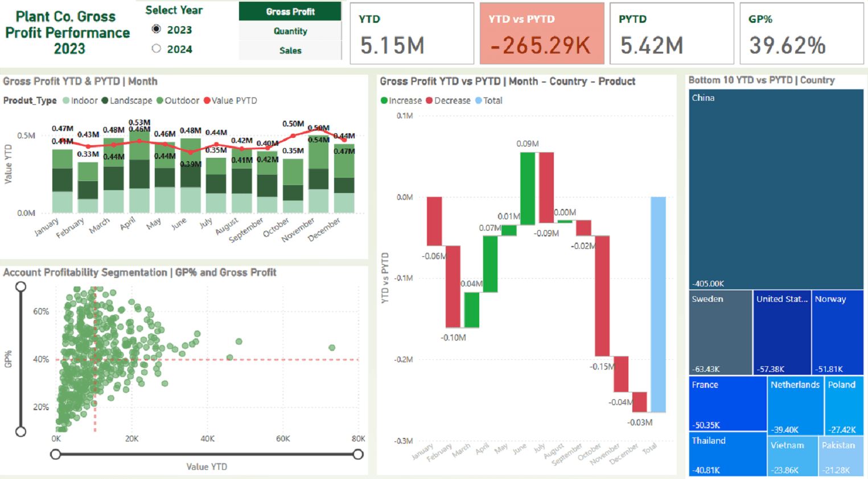Click the Decrease legend marker
868x479 pixels.
coord(429,101)
